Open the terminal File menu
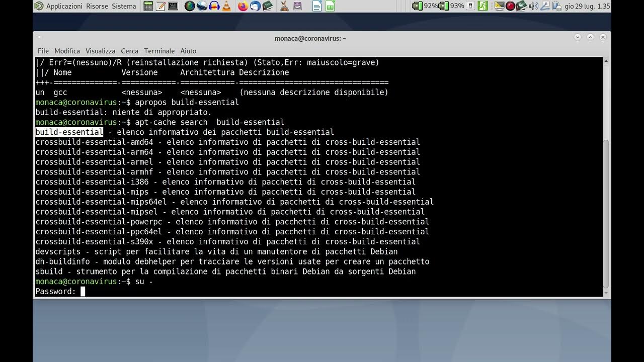The image size is (644, 362). (x=43, y=51)
